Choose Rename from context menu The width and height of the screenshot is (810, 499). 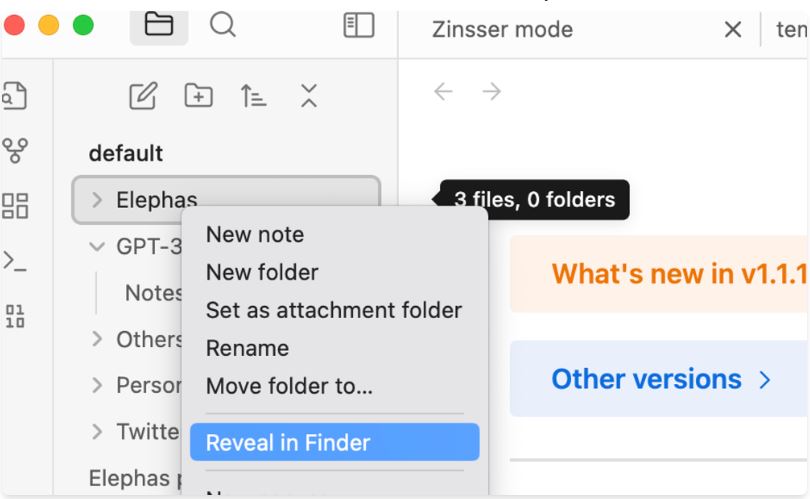click(x=247, y=348)
